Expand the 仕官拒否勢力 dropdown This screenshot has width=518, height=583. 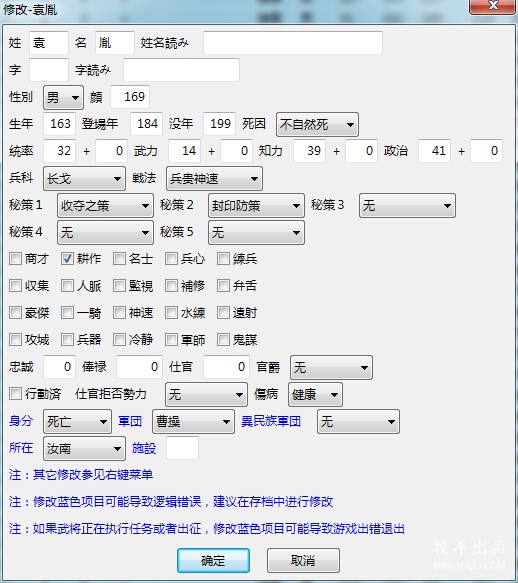pyautogui.click(x=206, y=394)
